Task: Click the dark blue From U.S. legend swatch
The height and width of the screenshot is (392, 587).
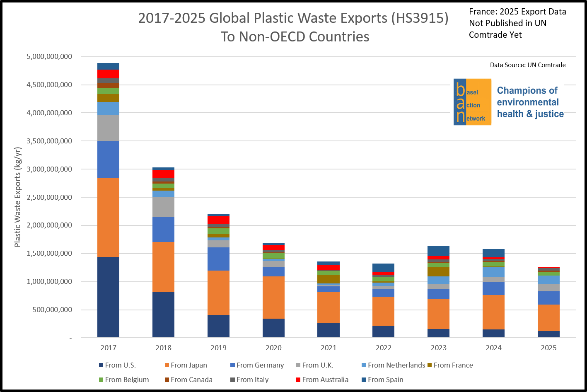Action: point(101,365)
